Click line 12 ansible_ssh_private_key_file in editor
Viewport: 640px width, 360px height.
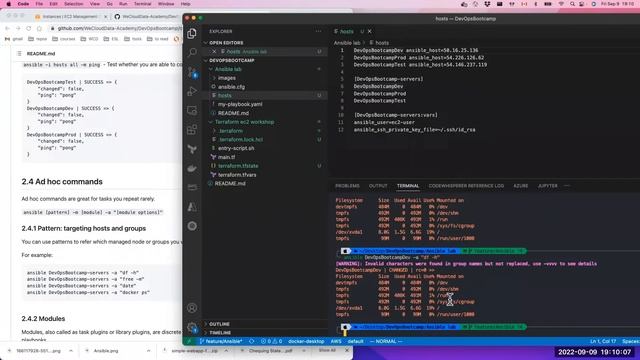[x=414, y=130]
